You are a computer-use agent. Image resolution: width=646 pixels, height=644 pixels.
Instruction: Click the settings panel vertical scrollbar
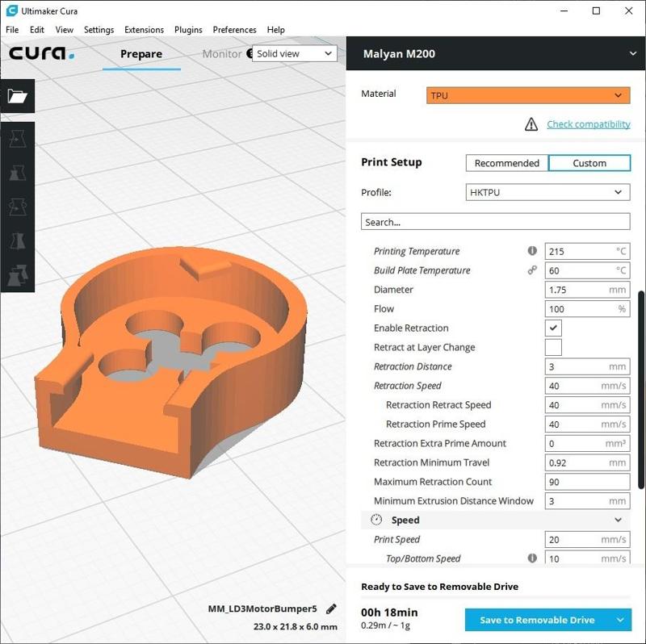click(640, 390)
